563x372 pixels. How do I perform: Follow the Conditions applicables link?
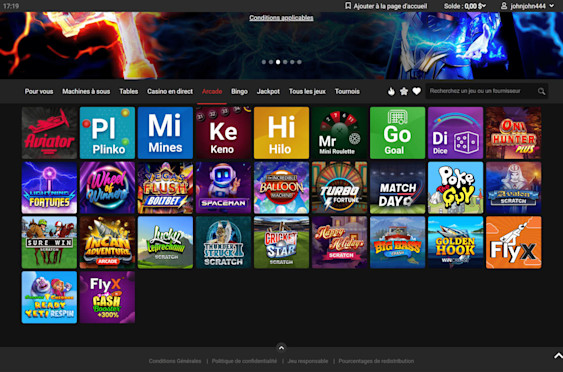click(282, 18)
